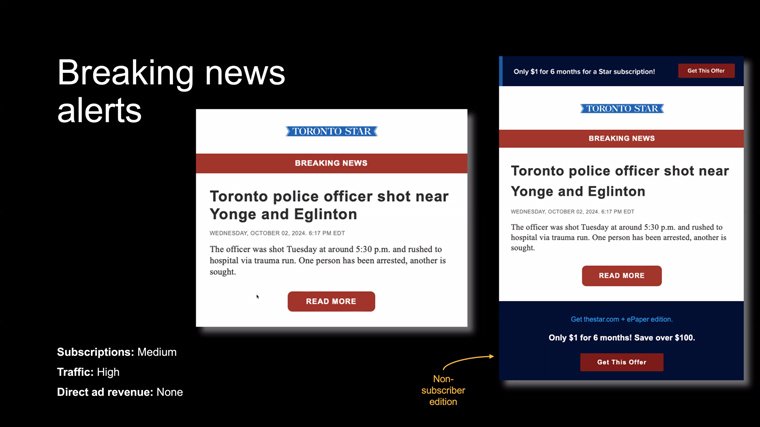Click READ MORE in the left email
Viewport: 760px width, 427px height.
coord(331,301)
